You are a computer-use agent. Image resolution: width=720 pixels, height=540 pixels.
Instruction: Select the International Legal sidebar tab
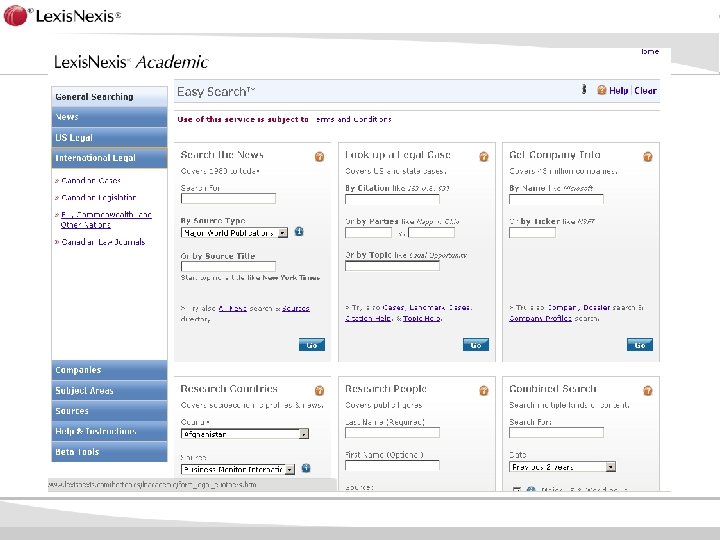(109, 158)
